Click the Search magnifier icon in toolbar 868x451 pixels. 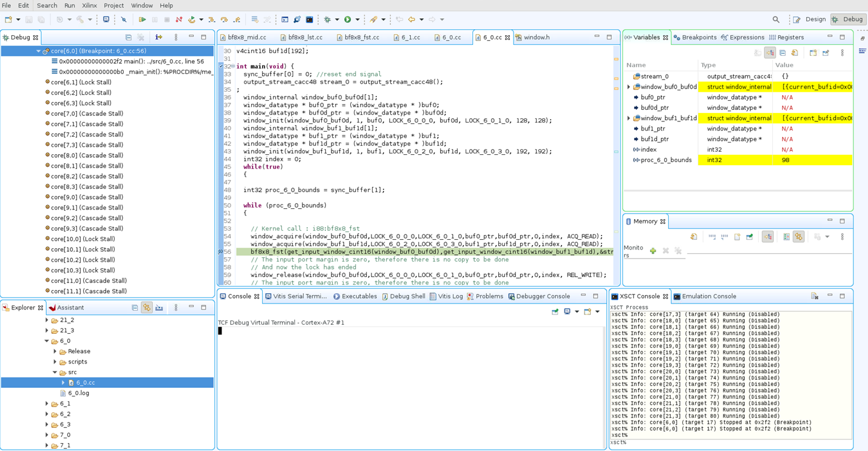pyautogui.click(x=776, y=19)
